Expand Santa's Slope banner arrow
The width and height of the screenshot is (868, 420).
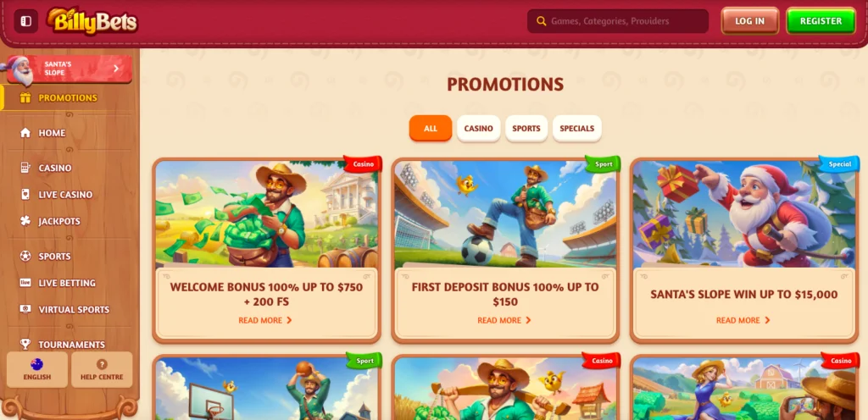click(x=116, y=69)
